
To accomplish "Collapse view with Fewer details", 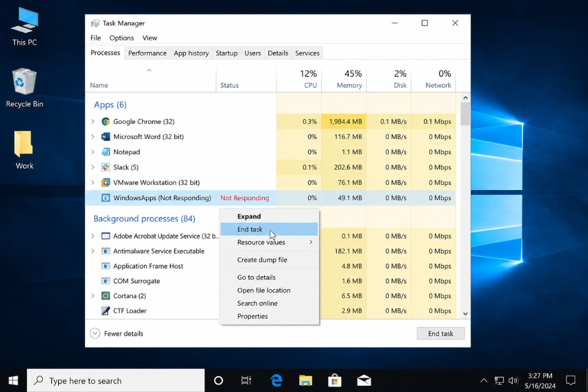I will pos(116,333).
